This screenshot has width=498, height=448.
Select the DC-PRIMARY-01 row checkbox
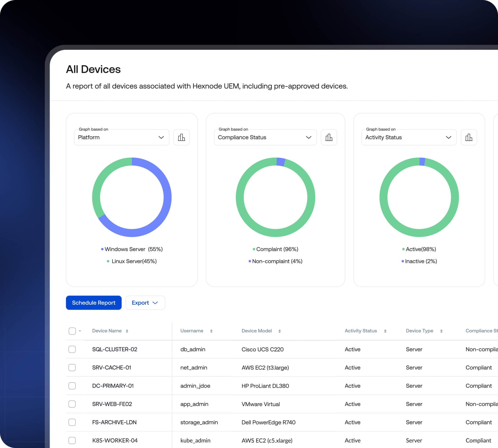coord(72,386)
